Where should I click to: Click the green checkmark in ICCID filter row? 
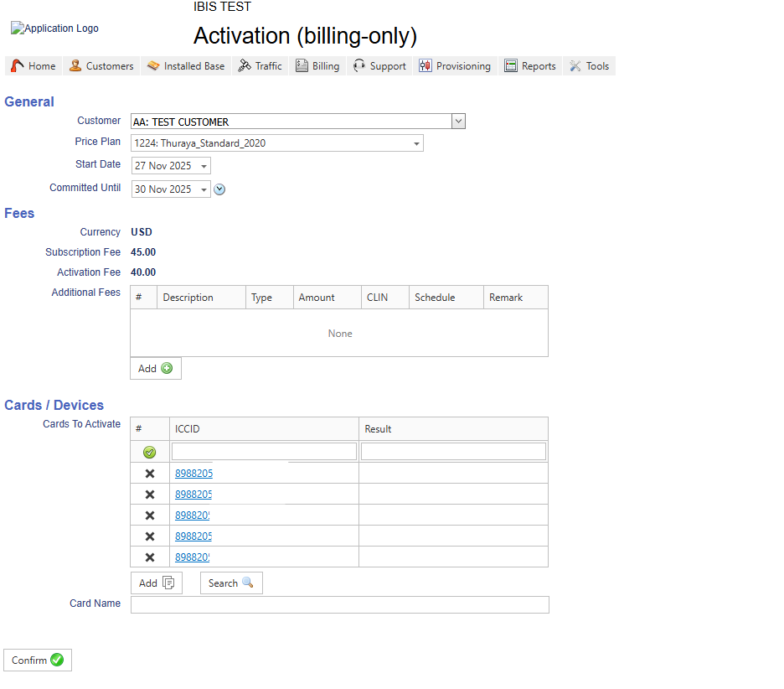pyautogui.click(x=149, y=452)
